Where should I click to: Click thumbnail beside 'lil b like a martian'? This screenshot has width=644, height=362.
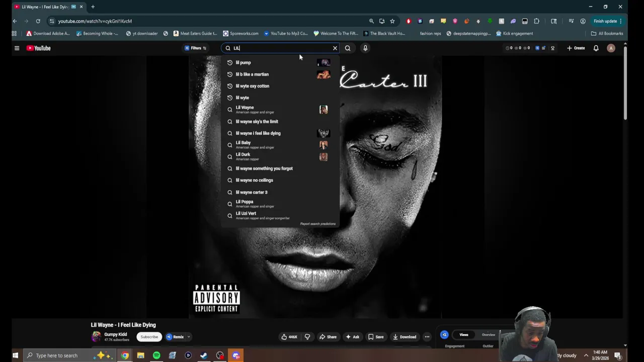(x=324, y=74)
